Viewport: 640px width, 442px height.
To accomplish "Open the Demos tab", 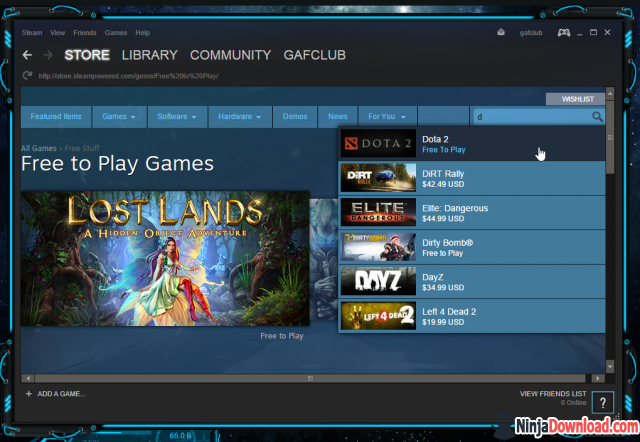I will pos(295,117).
